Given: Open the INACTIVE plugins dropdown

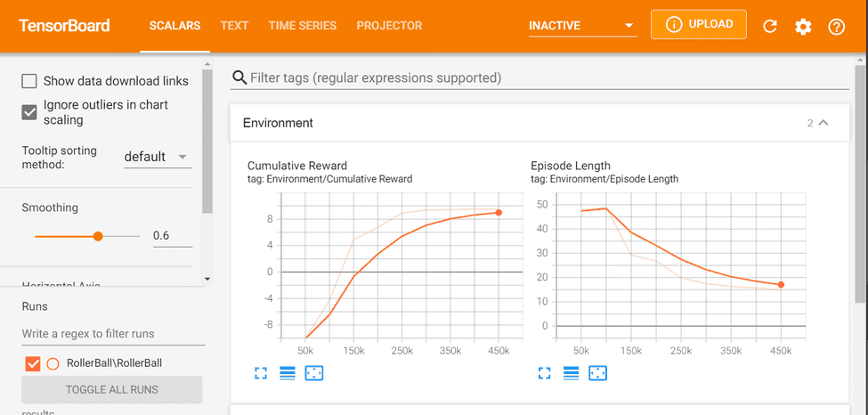Looking at the screenshot, I should [x=580, y=26].
